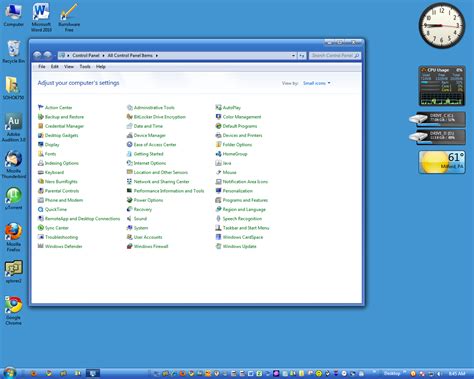The image size is (474, 379).
Task: Click the Search Control Panel field
Action: coord(334,56)
